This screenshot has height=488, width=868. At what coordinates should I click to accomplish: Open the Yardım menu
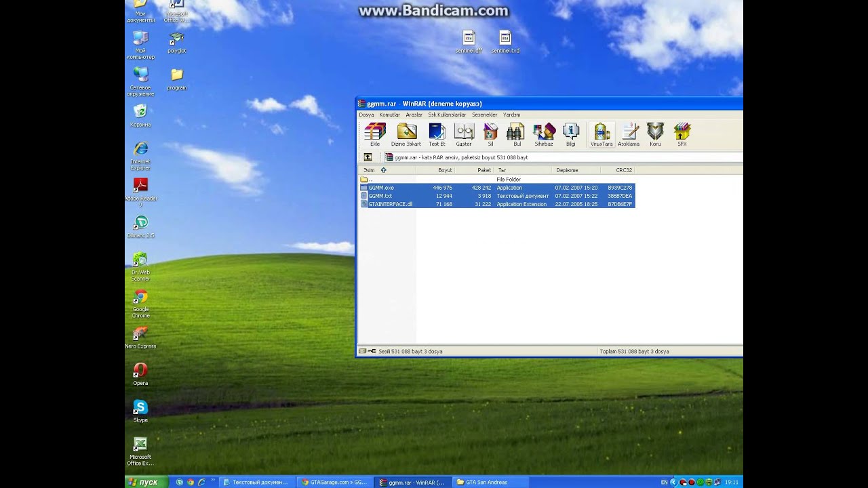(511, 115)
